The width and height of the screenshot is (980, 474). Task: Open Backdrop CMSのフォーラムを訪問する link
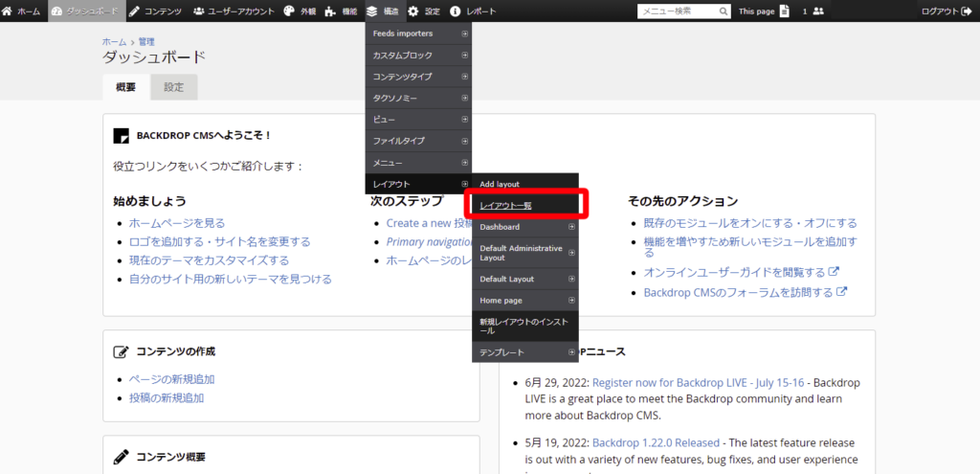[x=739, y=292]
